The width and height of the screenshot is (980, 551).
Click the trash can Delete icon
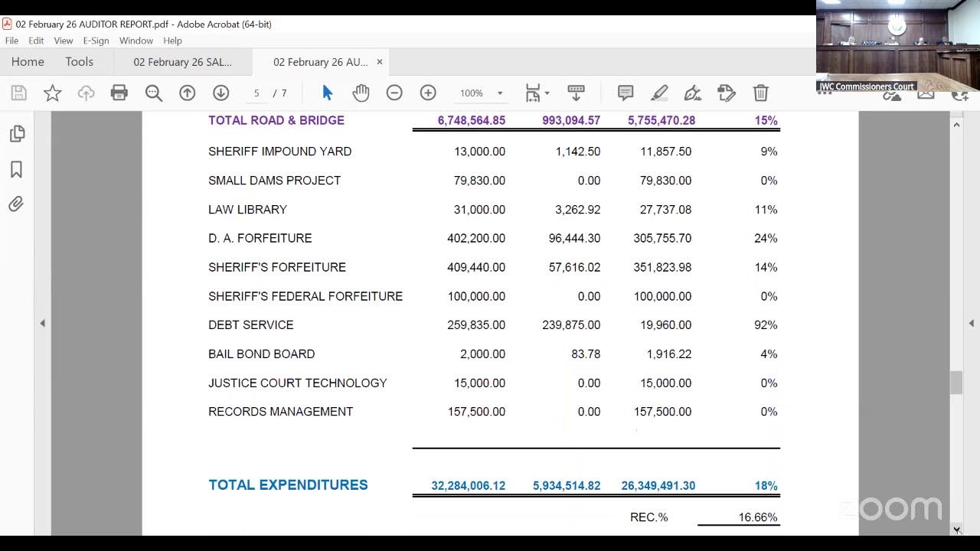tap(760, 93)
